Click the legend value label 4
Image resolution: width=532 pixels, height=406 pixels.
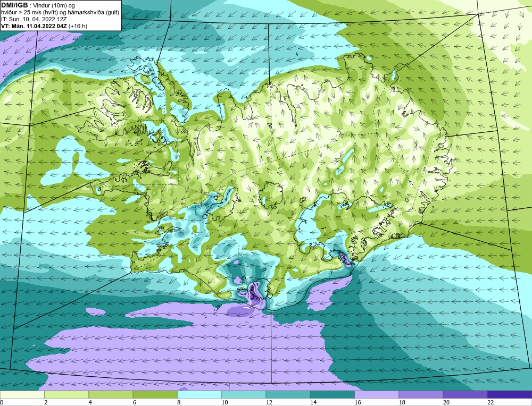point(90,402)
